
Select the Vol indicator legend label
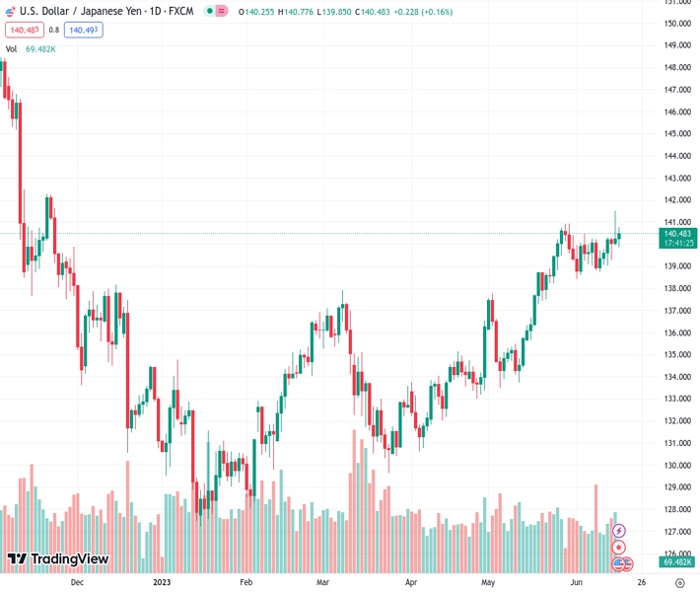(12, 48)
